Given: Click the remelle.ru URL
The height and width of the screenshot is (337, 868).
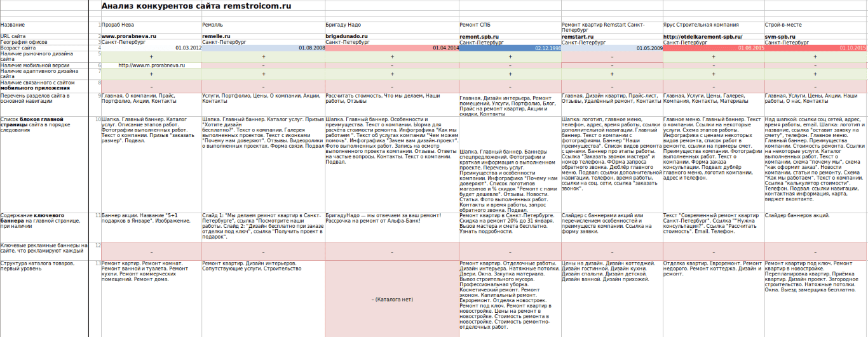Looking at the screenshot, I should pyautogui.click(x=216, y=37).
